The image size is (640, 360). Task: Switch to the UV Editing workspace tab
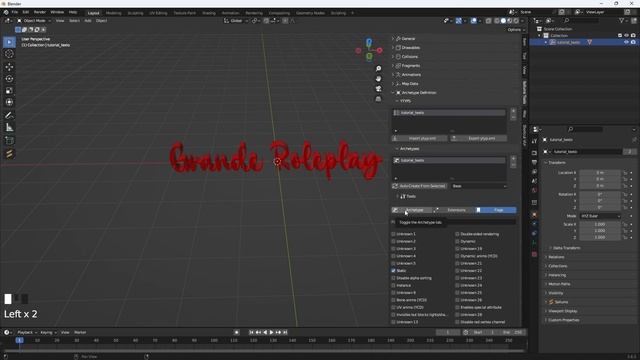pos(158,13)
